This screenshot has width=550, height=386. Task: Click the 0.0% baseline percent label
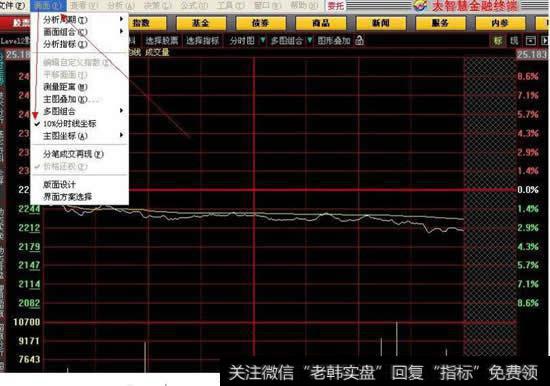click(528, 190)
